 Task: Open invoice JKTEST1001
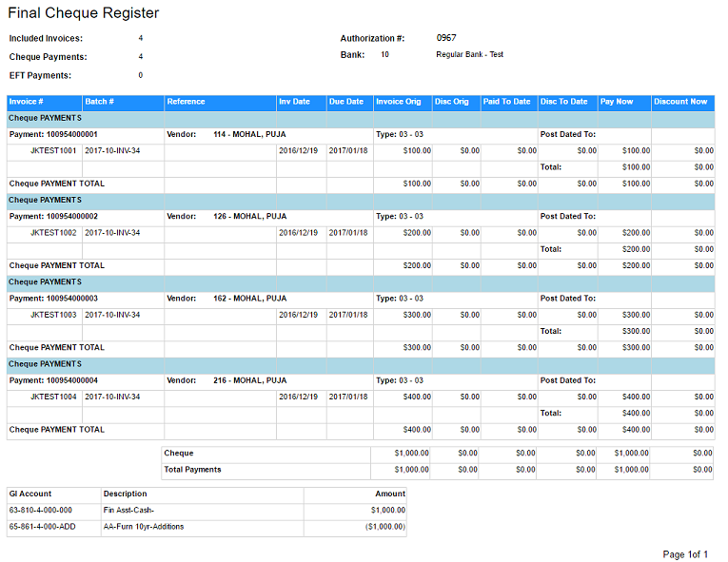tap(53, 150)
